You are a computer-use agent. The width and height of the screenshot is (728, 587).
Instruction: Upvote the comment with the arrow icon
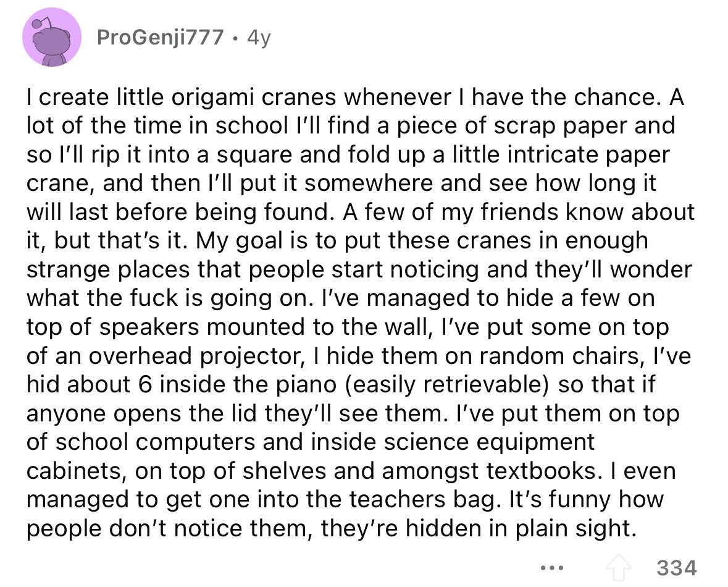click(x=619, y=568)
